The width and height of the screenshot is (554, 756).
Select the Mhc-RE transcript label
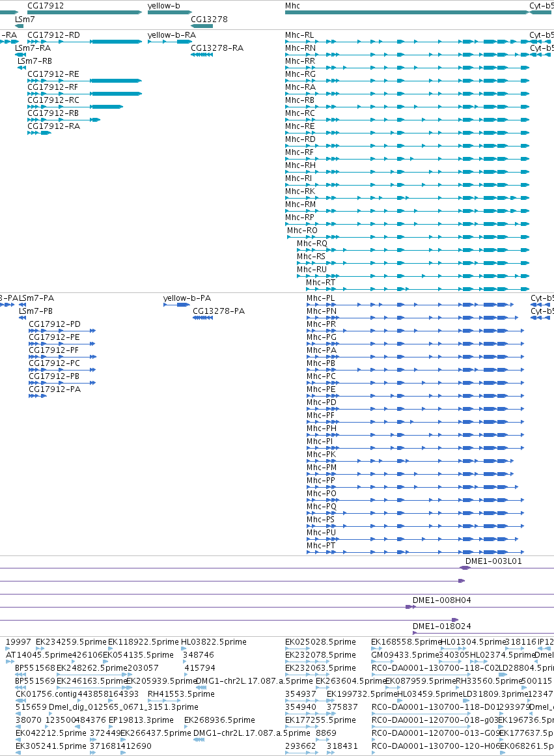[x=300, y=126]
